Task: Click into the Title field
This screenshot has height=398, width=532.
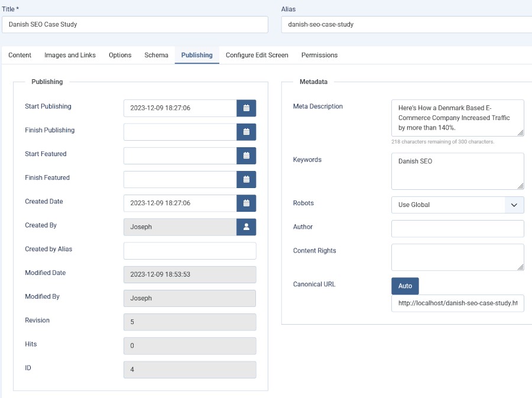Action: point(135,24)
